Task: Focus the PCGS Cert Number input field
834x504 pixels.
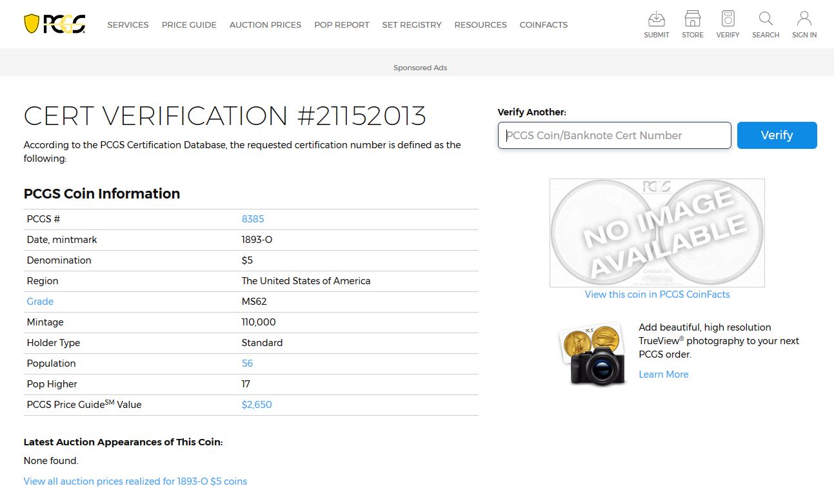Action: pyautogui.click(x=614, y=135)
